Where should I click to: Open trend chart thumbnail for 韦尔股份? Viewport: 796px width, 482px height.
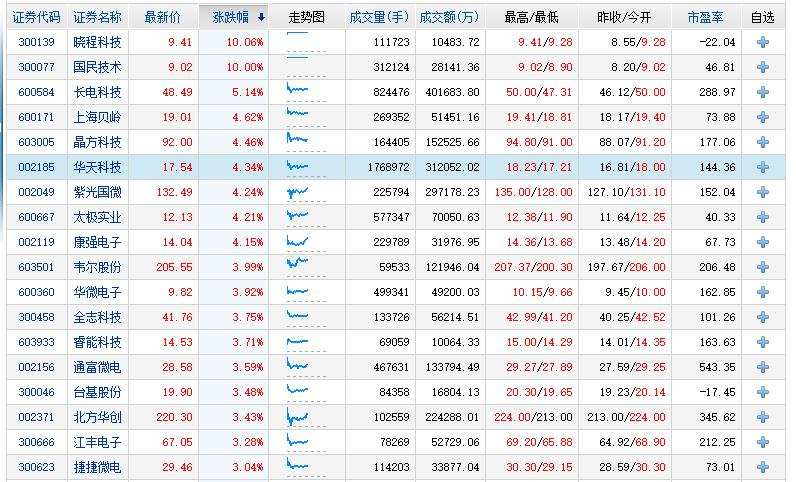pyautogui.click(x=306, y=266)
